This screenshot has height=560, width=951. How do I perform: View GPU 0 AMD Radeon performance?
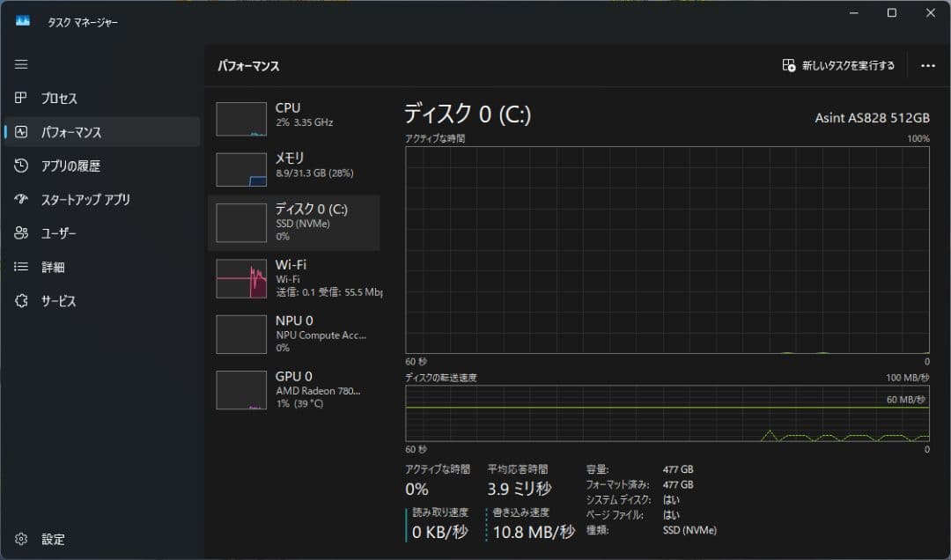(291, 388)
